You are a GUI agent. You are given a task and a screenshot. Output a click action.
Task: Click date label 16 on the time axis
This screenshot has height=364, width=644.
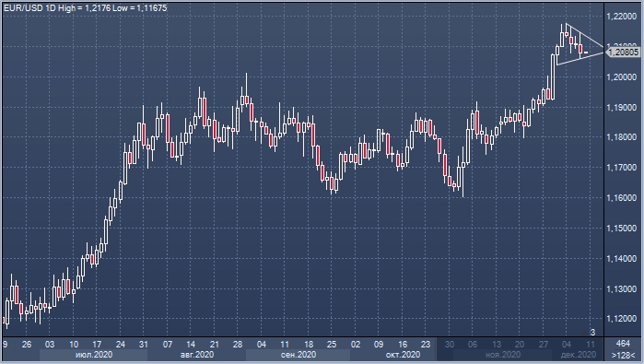(403, 345)
